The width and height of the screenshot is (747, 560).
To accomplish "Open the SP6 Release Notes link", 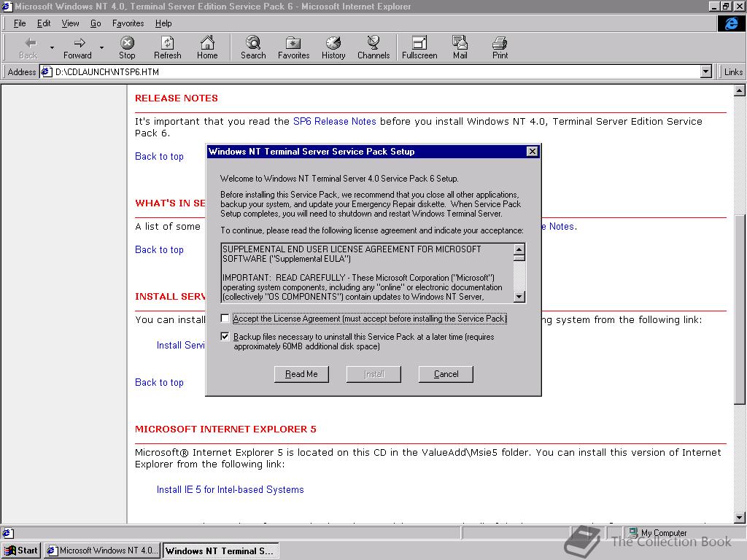I will pos(334,122).
